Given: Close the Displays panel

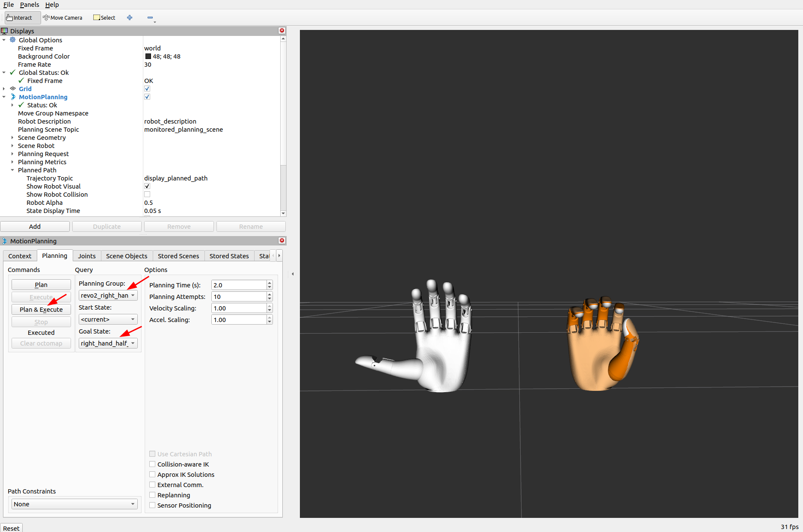Looking at the screenshot, I should (x=282, y=30).
